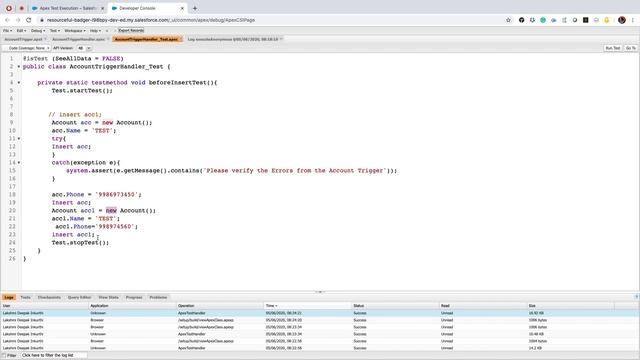Click the Export Records button
Viewport: 640px width, 360px height.
131,31
